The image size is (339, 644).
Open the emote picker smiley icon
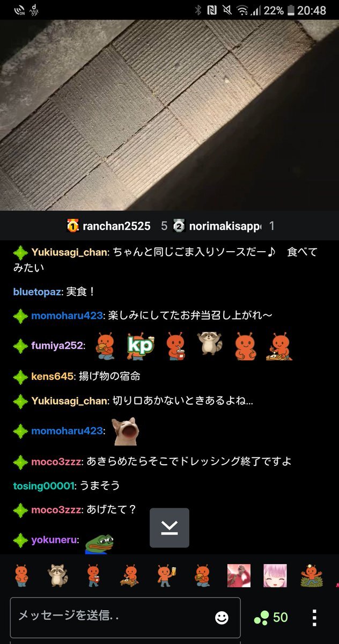[x=222, y=618]
